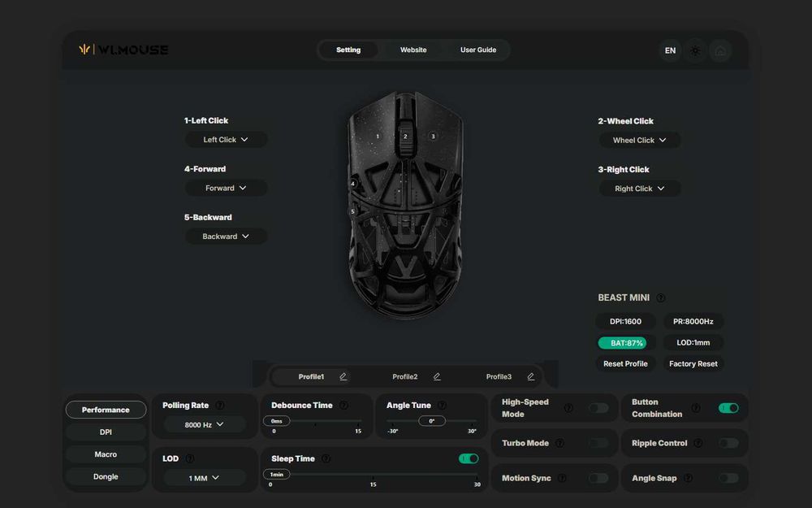
Task: Click the BAT:87% battery indicator
Action: coord(625,343)
